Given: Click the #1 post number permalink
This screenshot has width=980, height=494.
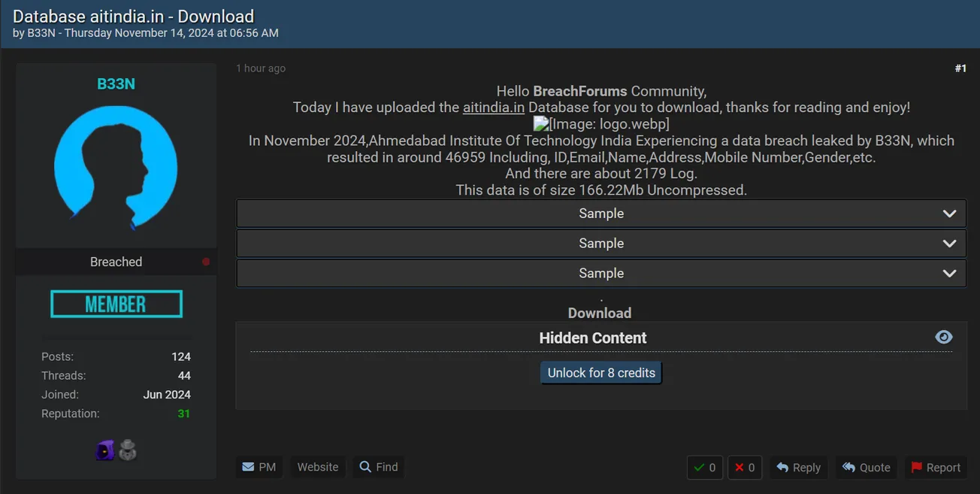Looking at the screenshot, I should (960, 68).
